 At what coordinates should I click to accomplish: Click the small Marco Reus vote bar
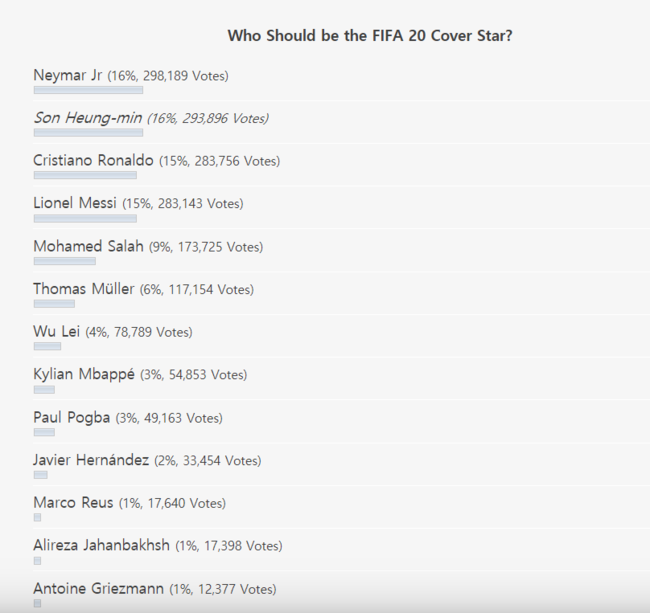[37, 518]
